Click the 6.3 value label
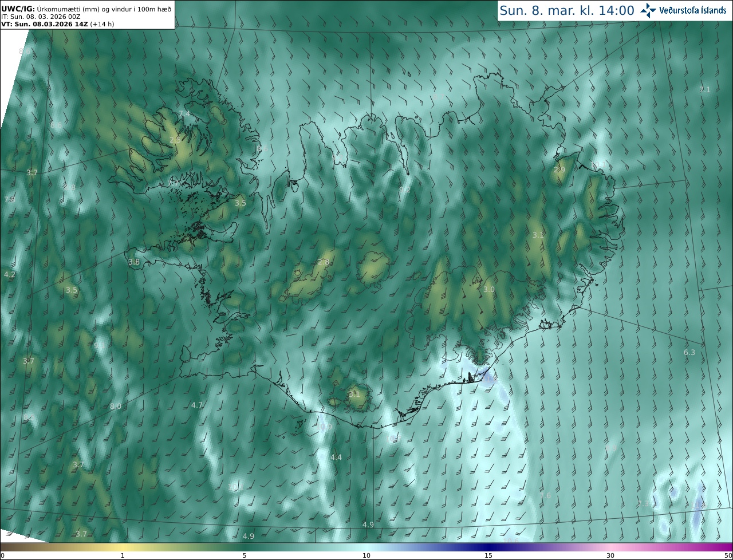The image size is (733, 560). coord(689,352)
